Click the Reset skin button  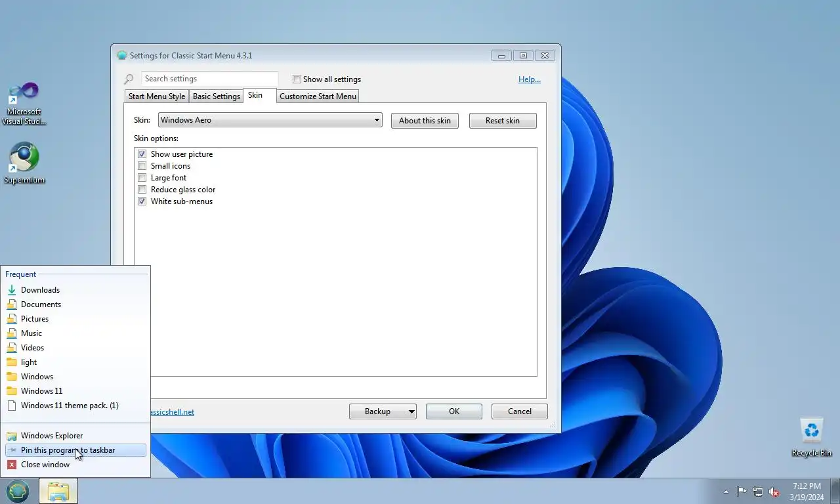point(503,121)
